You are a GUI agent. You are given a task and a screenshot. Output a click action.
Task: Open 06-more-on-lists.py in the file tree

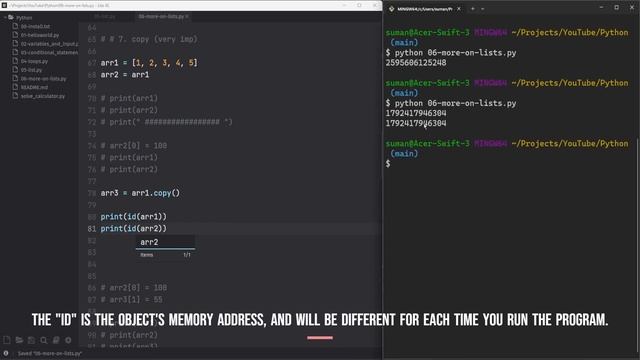pos(43,78)
